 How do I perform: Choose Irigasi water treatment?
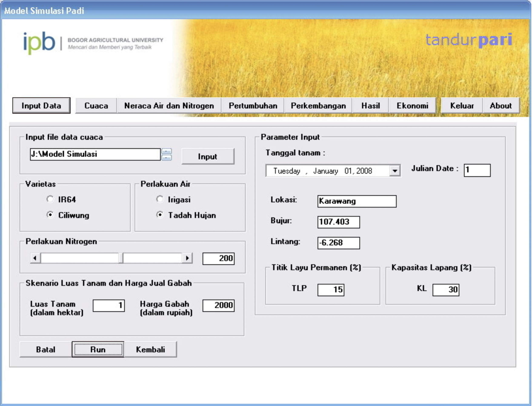click(x=160, y=199)
